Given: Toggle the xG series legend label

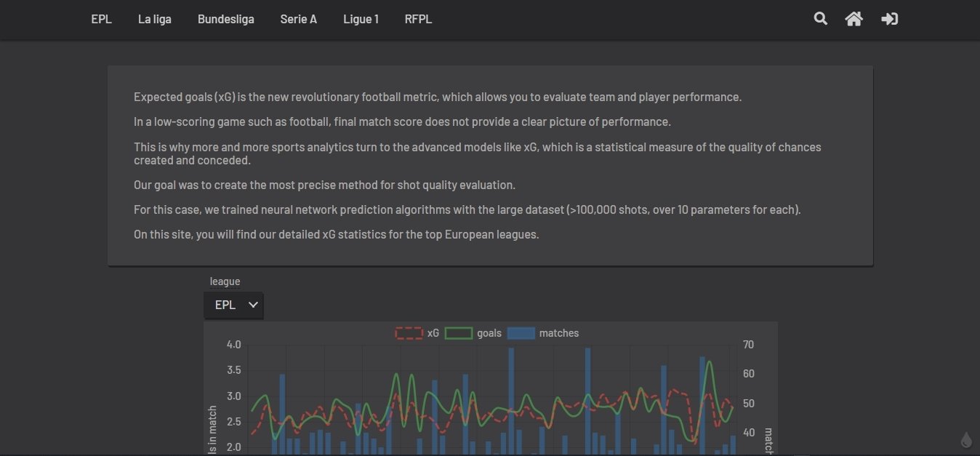Looking at the screenshot, I should pos(433,333).
